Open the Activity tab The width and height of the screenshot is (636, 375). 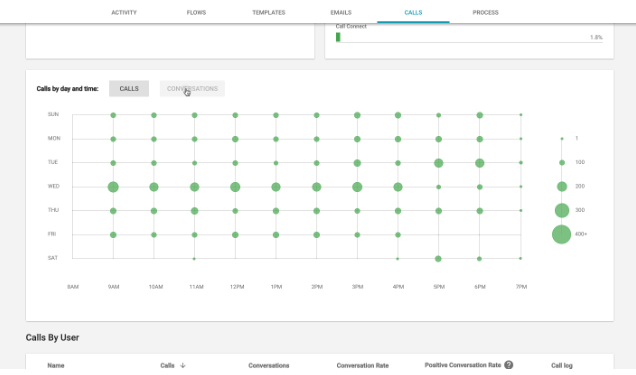(124, 13)
